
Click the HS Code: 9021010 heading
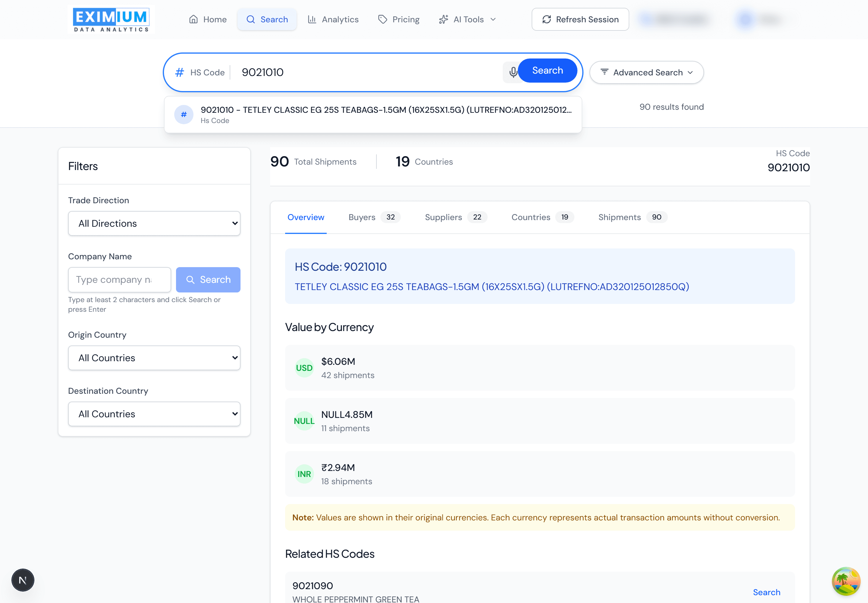341,267
